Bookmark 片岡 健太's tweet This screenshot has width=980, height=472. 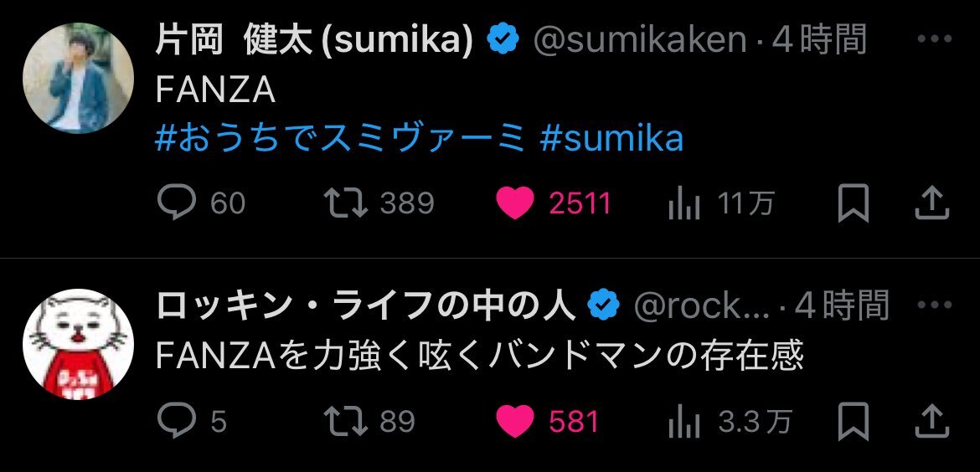(x=854, y=203)
